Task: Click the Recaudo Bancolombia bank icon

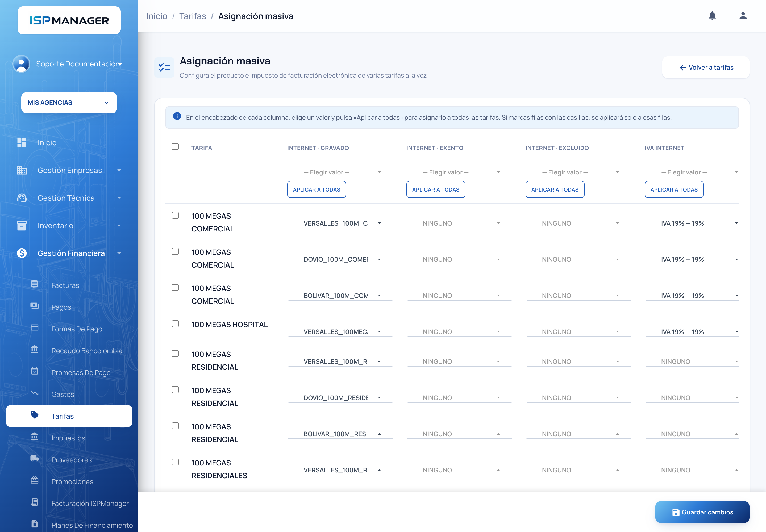Action: coord(35,349)
